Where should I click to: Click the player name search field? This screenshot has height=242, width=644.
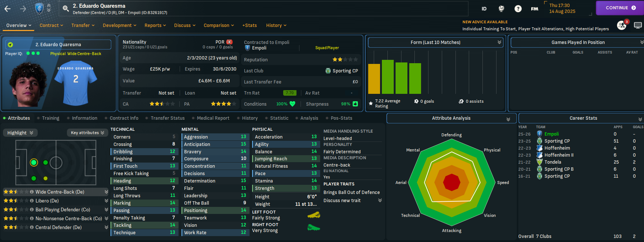pyautogui.click(x=262, y=8)
